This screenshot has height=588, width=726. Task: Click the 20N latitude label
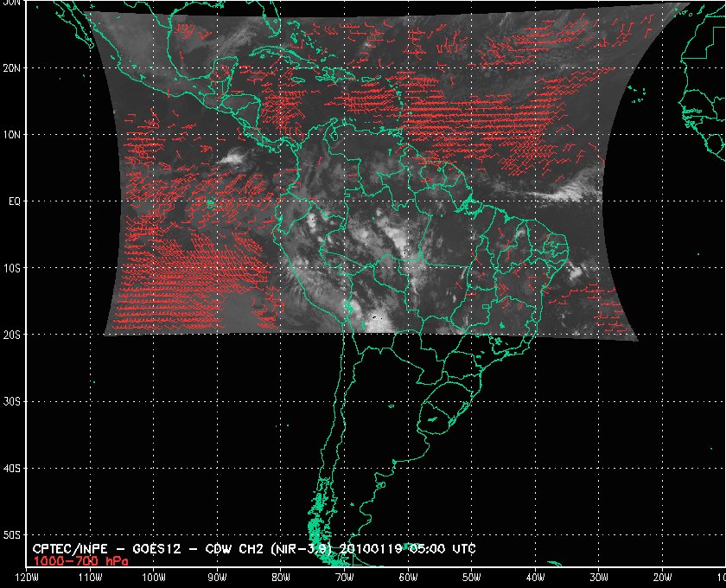11,68
